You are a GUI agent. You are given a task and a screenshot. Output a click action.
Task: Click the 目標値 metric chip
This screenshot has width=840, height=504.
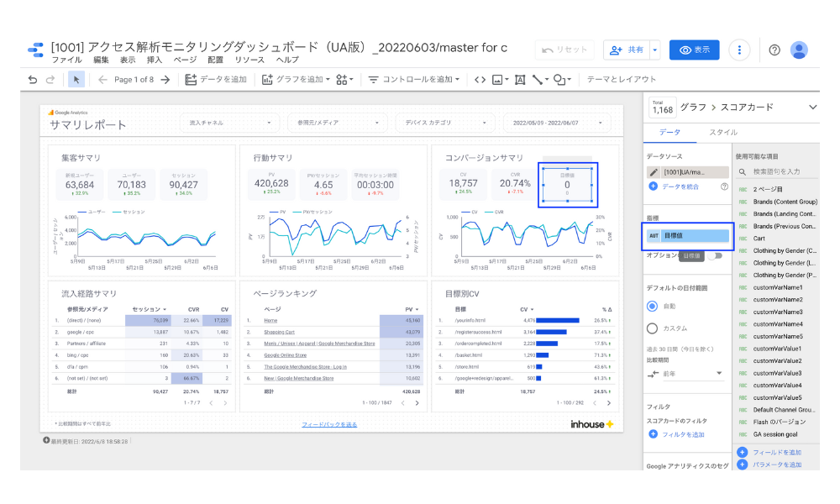click(689, 236)
